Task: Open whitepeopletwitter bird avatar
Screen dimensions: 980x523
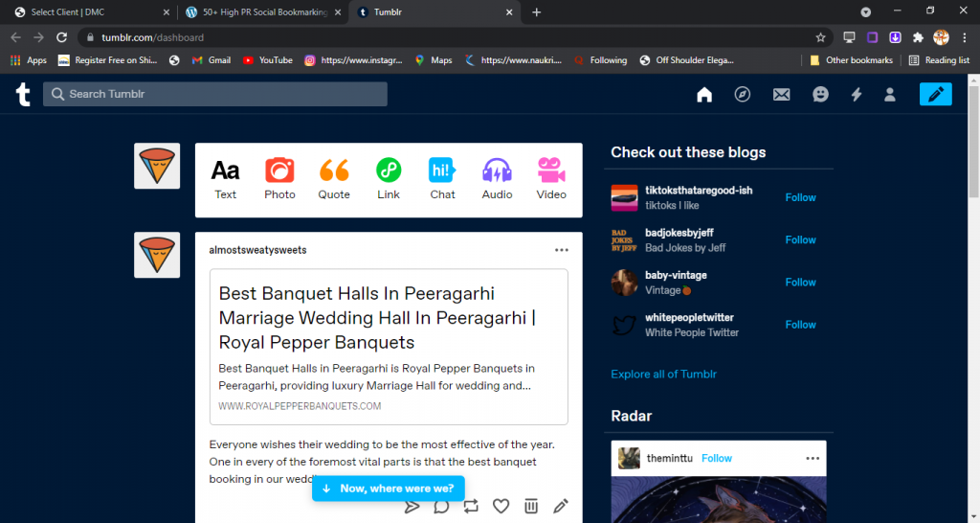Action: (624, 325)
